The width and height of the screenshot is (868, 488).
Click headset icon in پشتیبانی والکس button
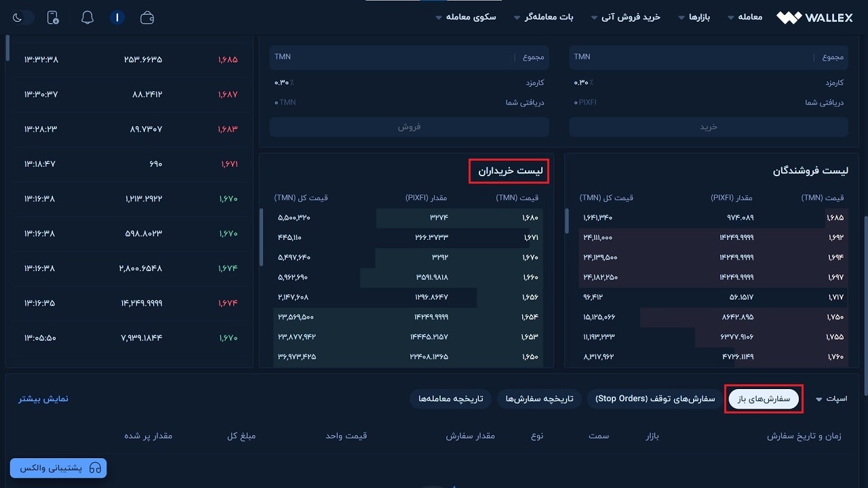point(96,468)
